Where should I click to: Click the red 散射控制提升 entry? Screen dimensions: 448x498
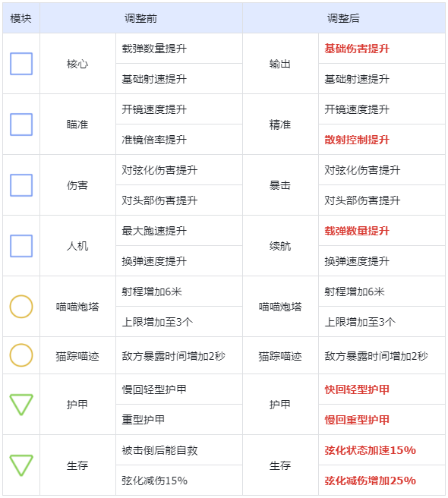click(357, 140)
